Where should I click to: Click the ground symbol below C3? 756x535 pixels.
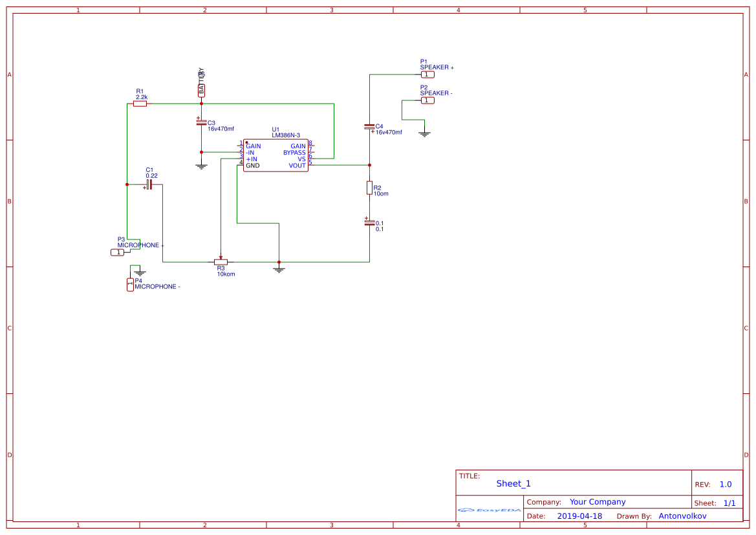tap(201, 166)
